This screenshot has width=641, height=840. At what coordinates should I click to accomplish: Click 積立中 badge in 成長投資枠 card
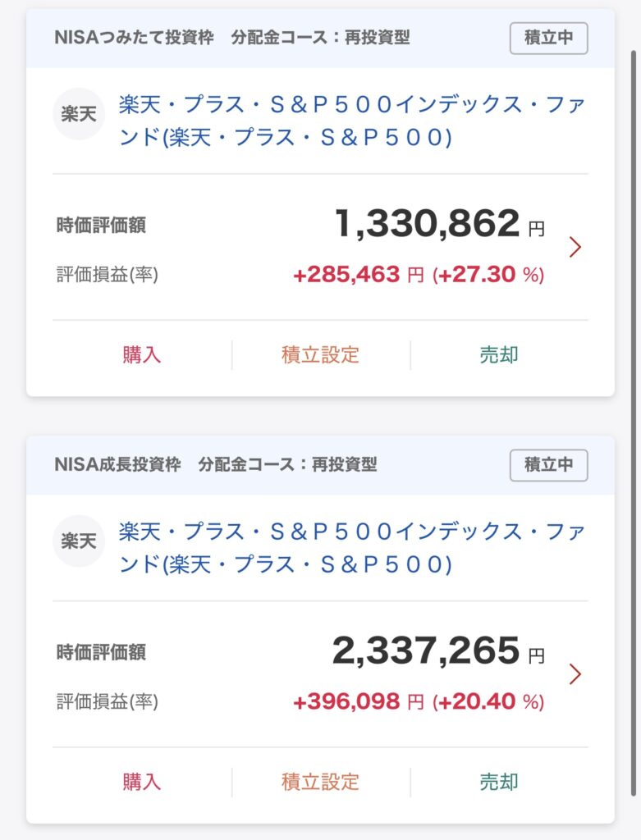pyautogui.click(x=548, y=465)
